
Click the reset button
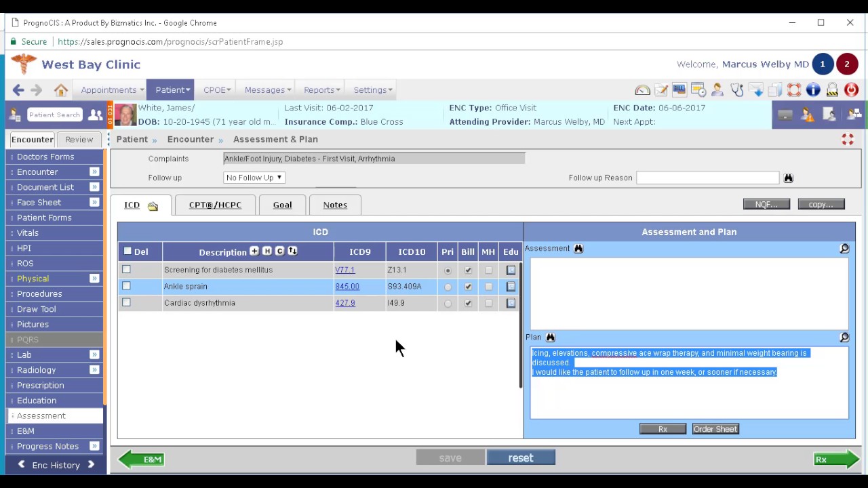tap(521, 458)
